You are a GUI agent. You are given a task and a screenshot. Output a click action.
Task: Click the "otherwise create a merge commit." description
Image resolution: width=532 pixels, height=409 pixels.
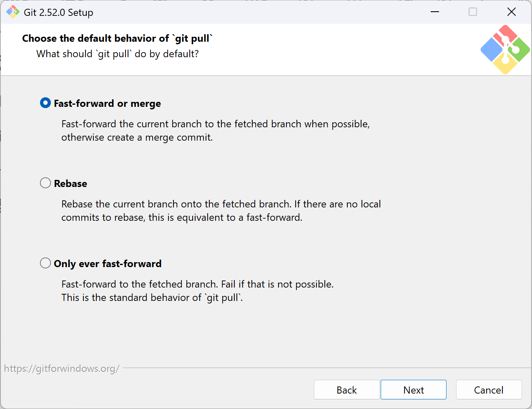(x=137, y=137)
